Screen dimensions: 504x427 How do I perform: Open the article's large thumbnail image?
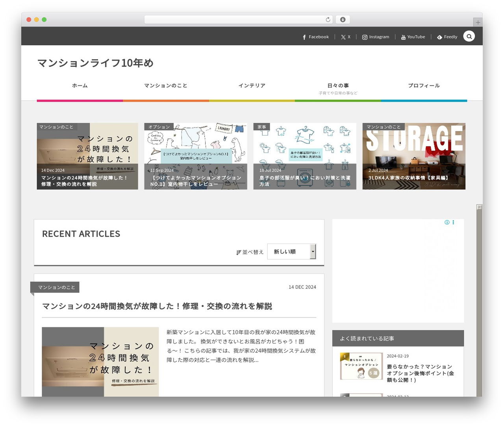click(x=100, y=362)
